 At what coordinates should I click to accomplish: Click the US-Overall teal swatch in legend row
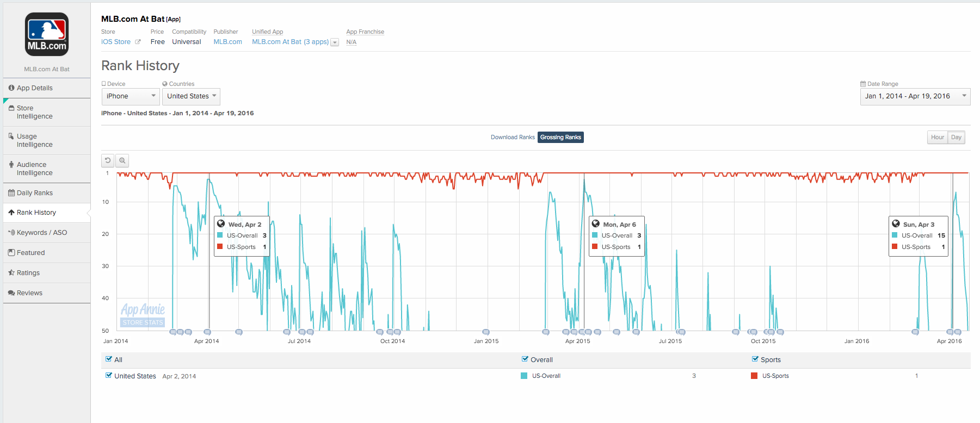pos(524,376)
